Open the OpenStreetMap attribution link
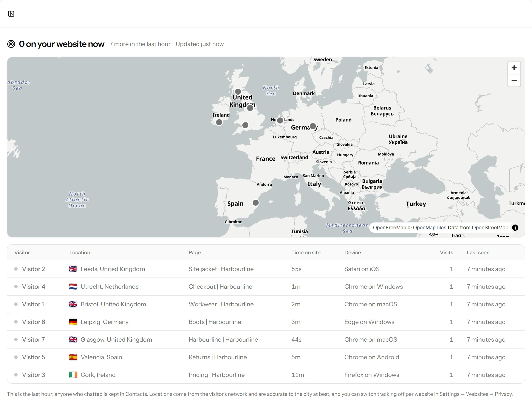Screen dimensions: 532x401 pos(490,228)
